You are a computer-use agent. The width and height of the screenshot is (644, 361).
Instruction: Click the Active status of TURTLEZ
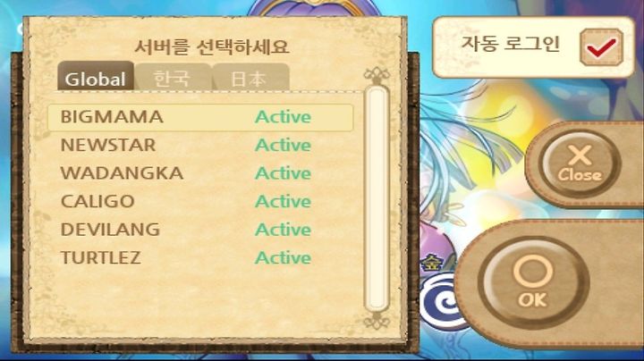coord(283,257)
